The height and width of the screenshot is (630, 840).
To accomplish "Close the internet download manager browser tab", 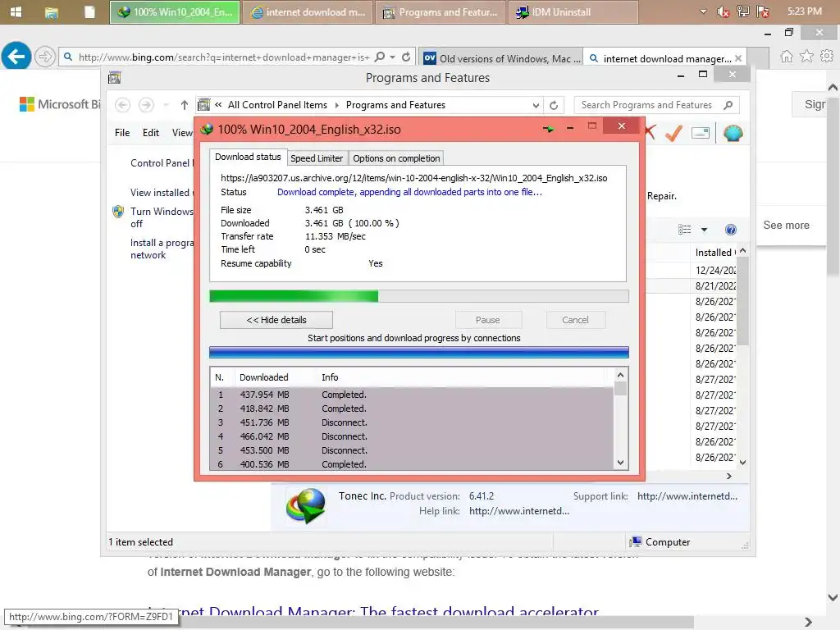I will 738,58.
